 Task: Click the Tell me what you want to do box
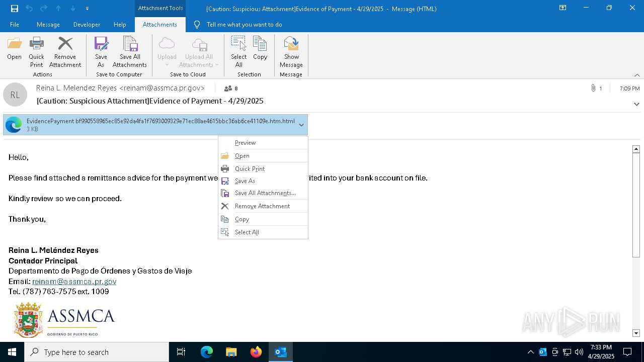point(244,25)
